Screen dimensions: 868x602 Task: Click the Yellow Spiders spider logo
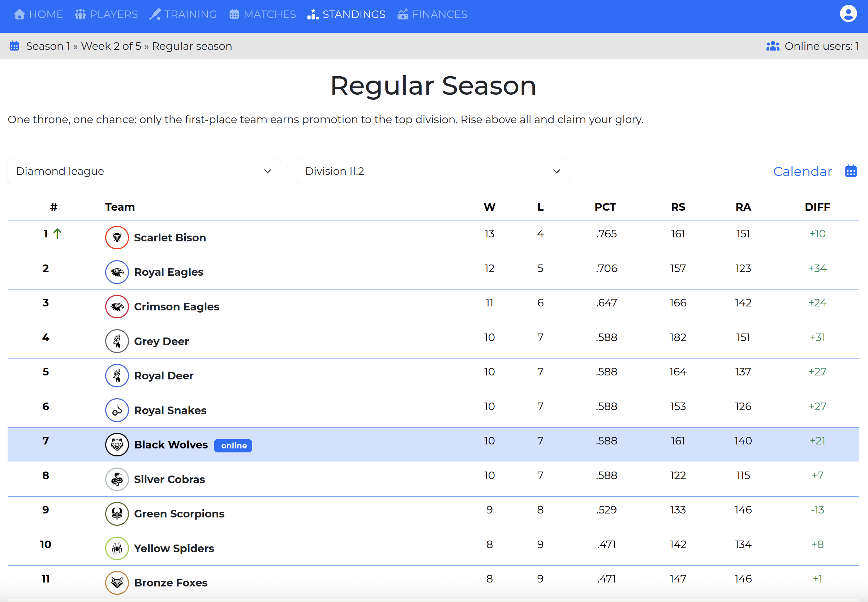[x=117, y=548]
